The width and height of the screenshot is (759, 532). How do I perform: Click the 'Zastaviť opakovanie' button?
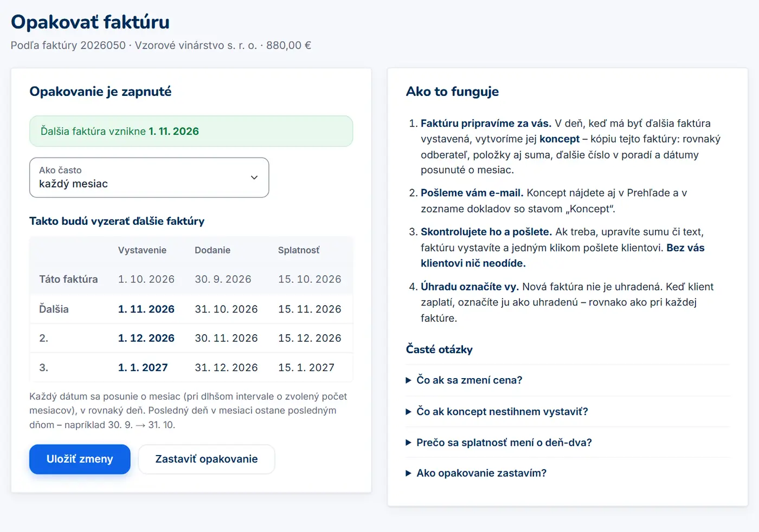[x=207, y=459]
